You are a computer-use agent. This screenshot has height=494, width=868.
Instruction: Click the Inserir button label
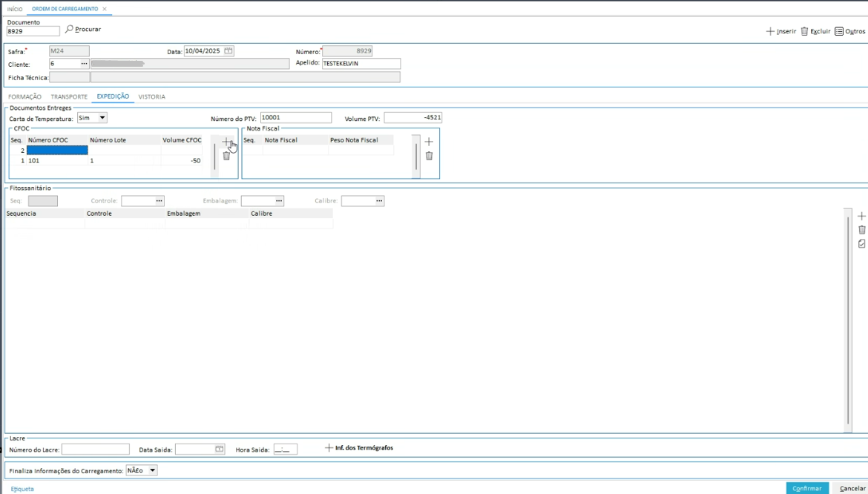786,32
